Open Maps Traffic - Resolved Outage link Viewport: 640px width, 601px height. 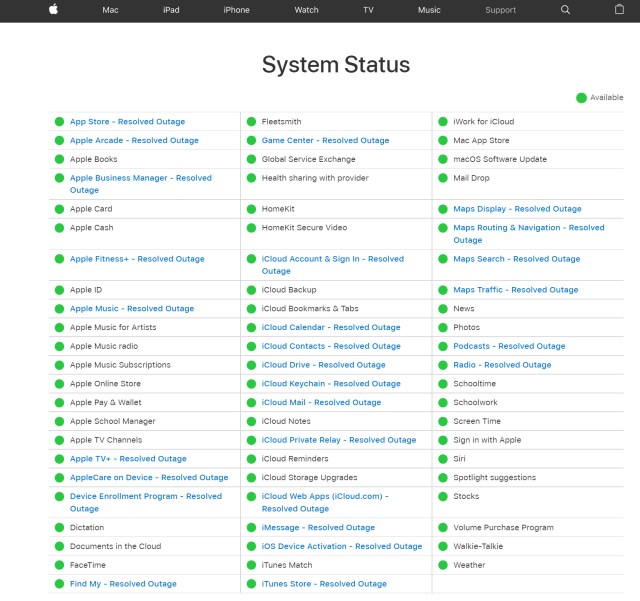[x=516, y=290]
